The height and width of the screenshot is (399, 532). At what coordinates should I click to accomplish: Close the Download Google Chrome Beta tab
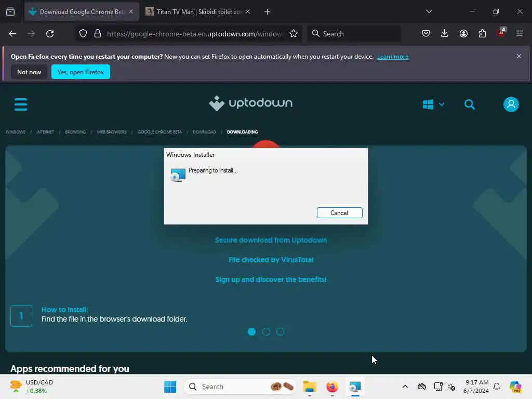(131, 12)
